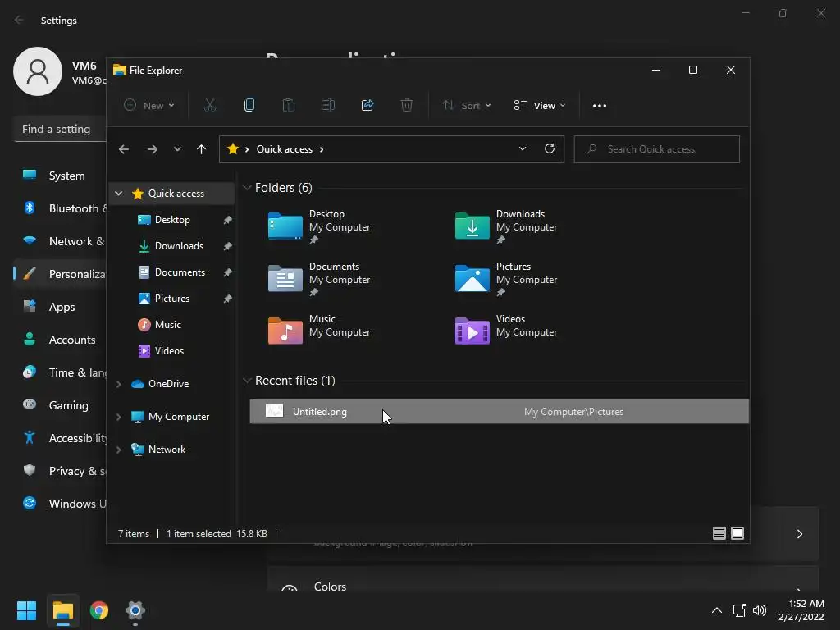Click the Quick access breadcrumb in address bar
840x630 pixels.
[284, 149]
